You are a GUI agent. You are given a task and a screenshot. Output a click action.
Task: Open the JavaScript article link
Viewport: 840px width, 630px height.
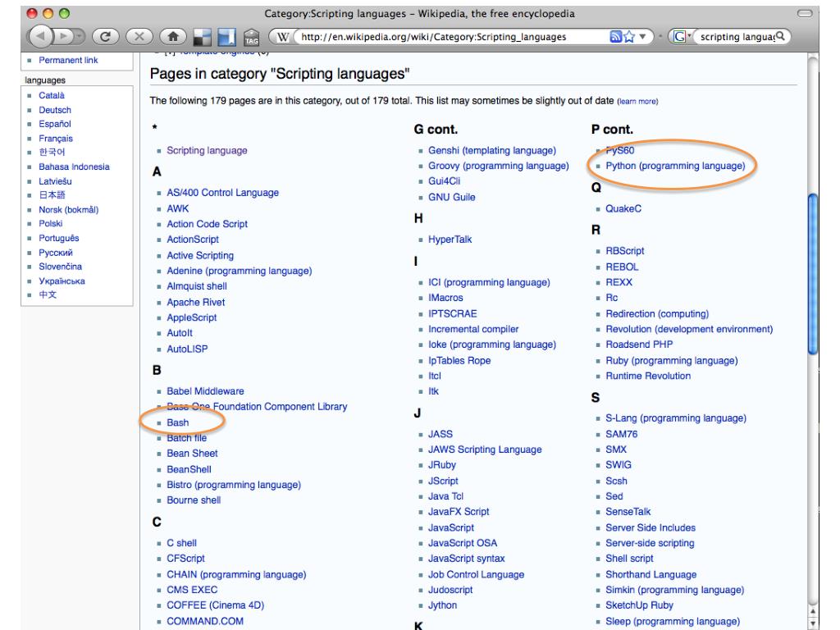tap(451, 527)
